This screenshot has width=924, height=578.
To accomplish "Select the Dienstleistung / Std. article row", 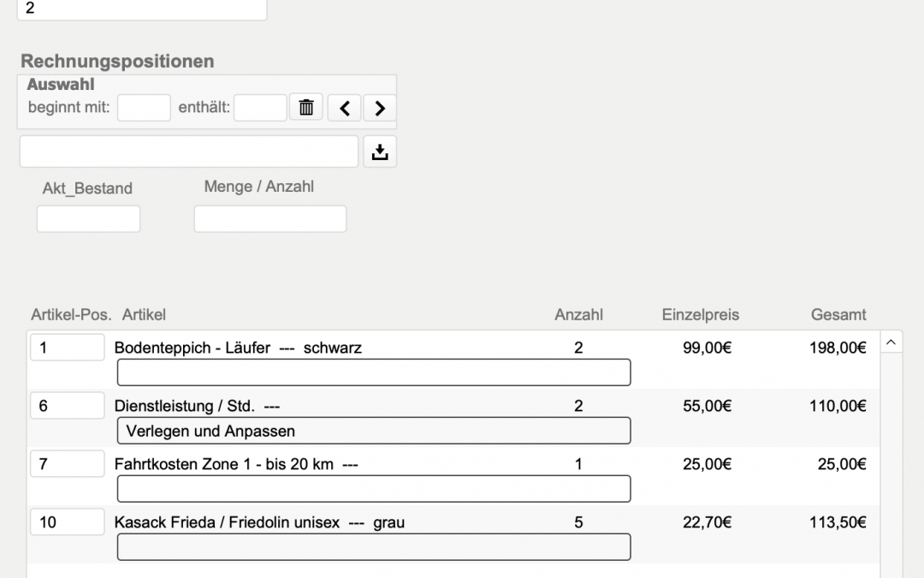I will tap(325, 407).
